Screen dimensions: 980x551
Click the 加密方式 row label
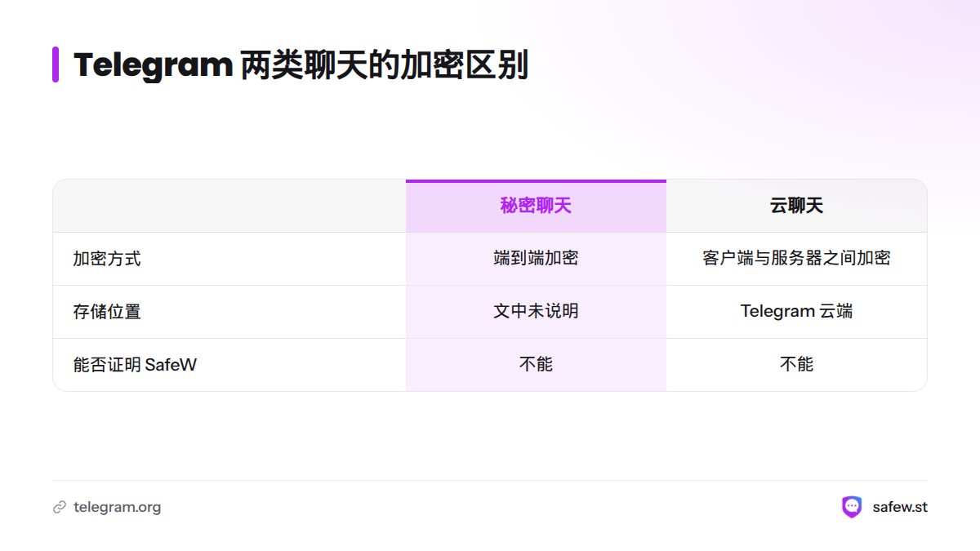pos(107,259)
